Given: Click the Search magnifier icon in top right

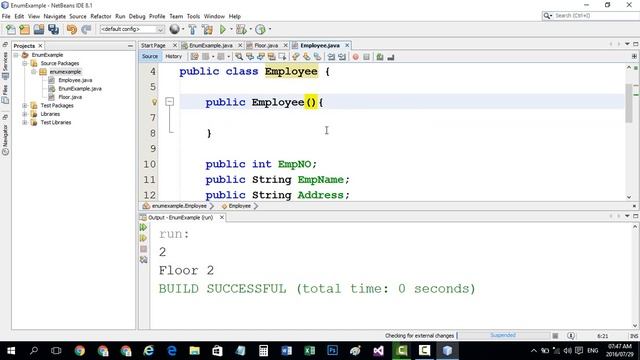Looking at the screenshot, I should [547, 16].
